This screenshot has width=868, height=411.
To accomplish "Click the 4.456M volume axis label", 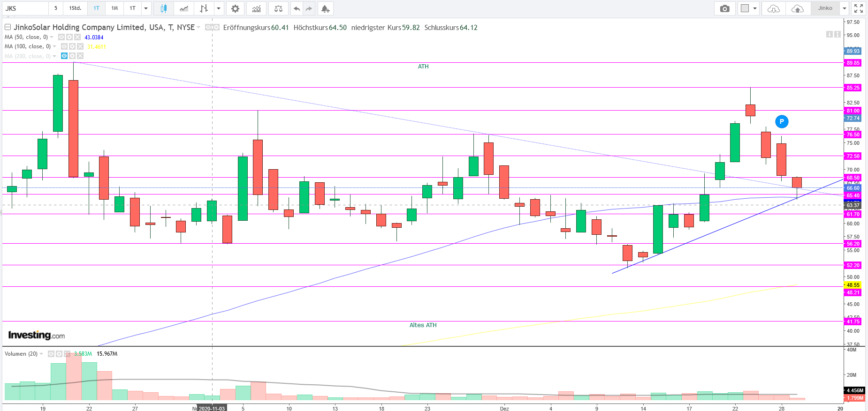I will click(x=854, y=390).
